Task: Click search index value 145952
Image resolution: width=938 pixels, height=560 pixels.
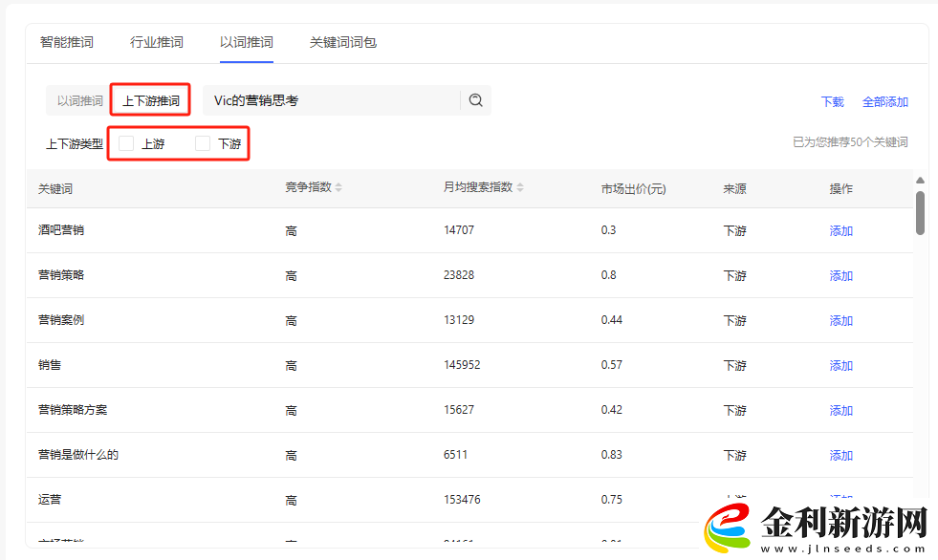Action: click(x=462, y=364)
